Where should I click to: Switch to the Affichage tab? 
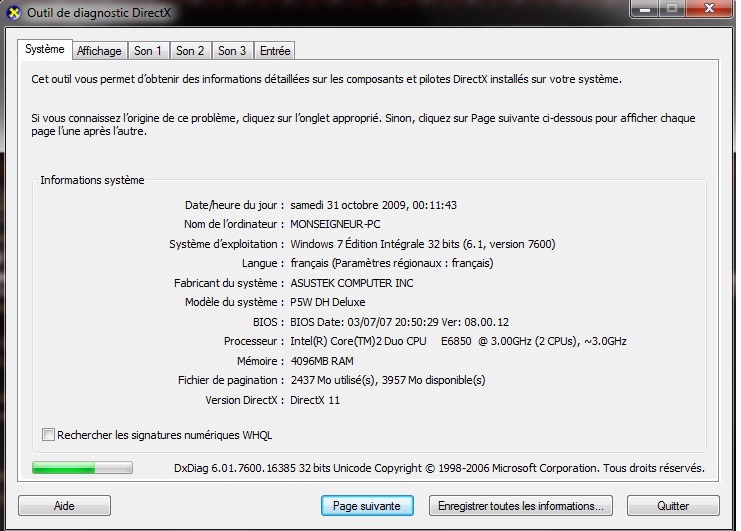pos(99,51)
